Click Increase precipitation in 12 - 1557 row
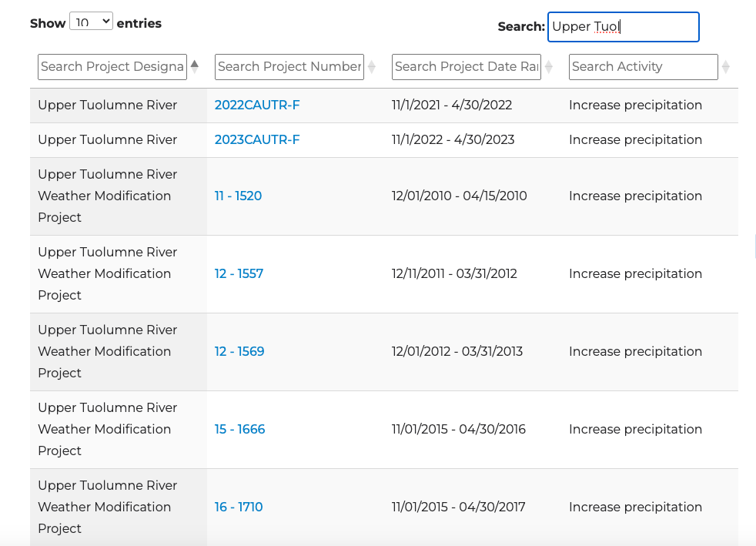Viewport: 756px width, 546px height. (x=635, y=273)
